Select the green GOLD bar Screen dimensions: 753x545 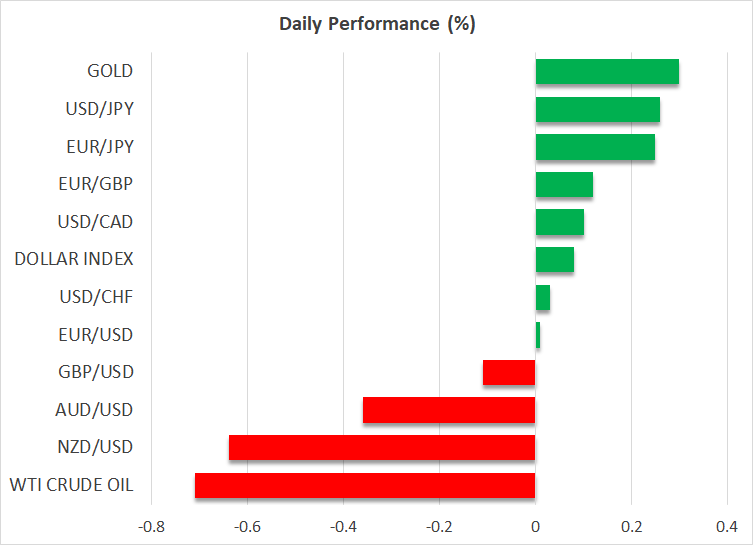[x=607, y=72]
